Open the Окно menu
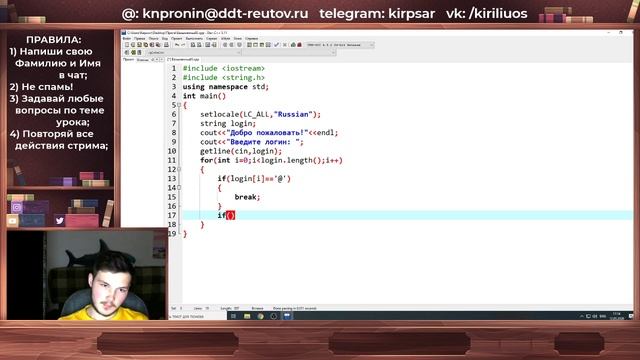640x360 pixels. [238, 38]
